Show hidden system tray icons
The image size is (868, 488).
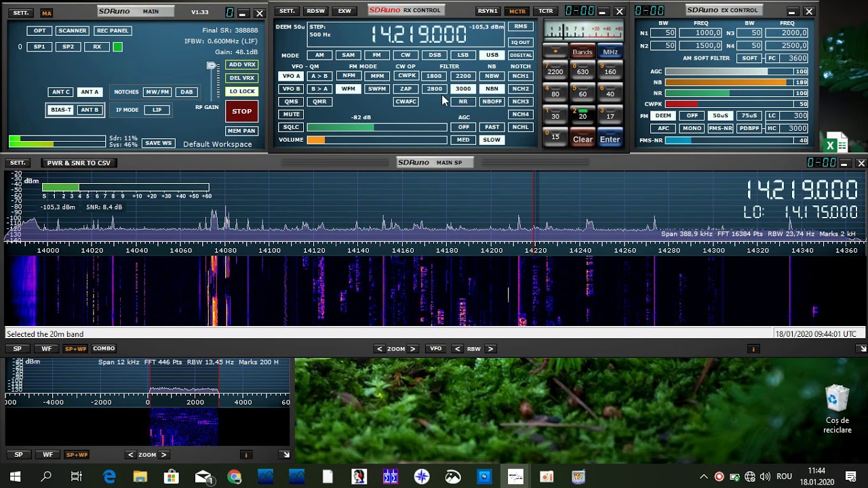point(704,476)
